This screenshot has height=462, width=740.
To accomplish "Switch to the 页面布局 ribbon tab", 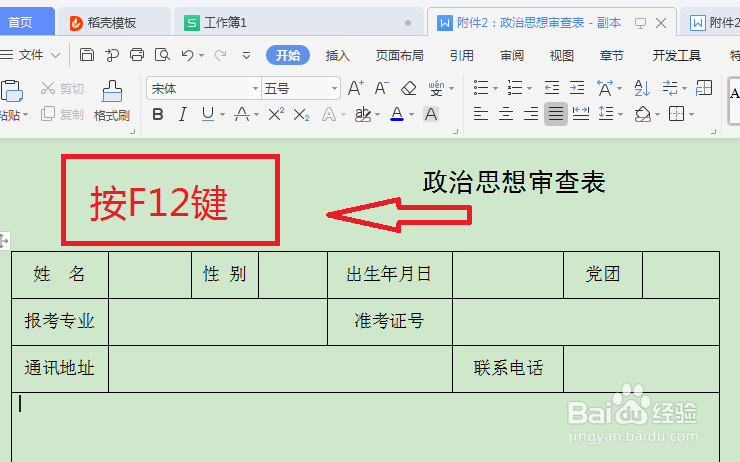I will (x=399, y=55).
